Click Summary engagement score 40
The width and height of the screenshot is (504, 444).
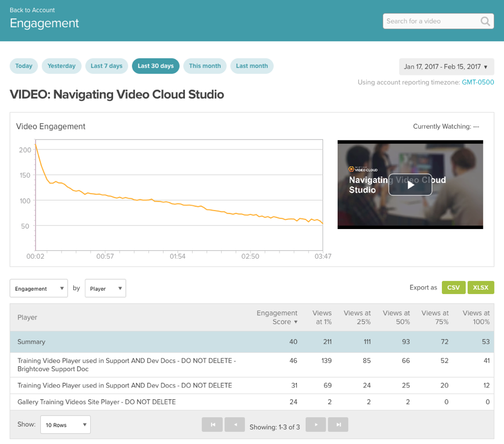(293, 342)
